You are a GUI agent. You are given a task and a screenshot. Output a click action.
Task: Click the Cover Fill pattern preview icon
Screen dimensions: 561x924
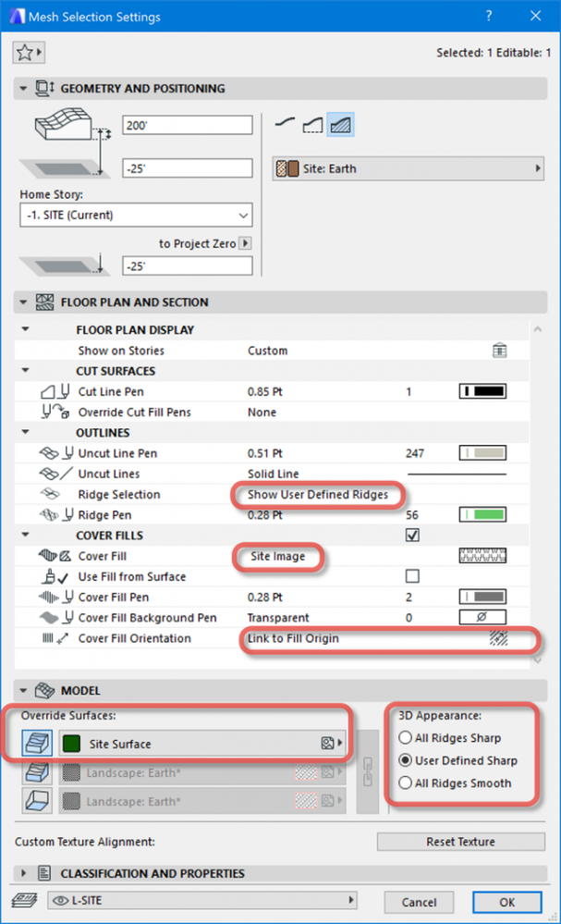(482, 556)
